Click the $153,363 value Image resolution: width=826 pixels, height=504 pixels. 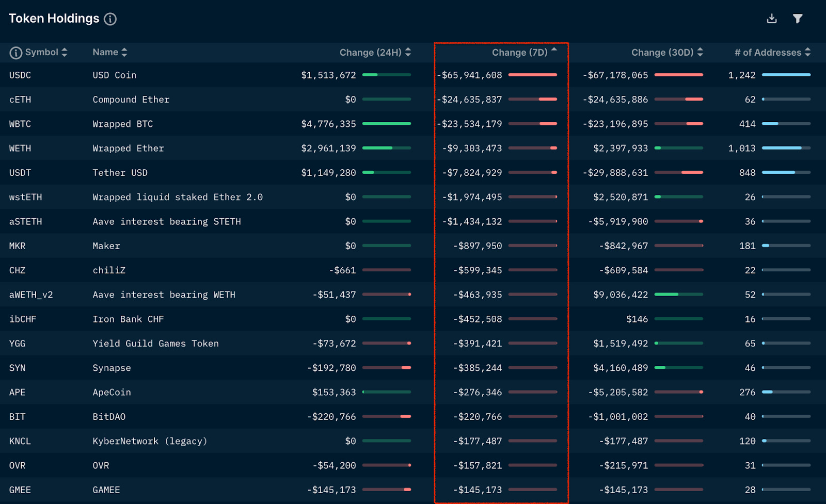point(334,393)
